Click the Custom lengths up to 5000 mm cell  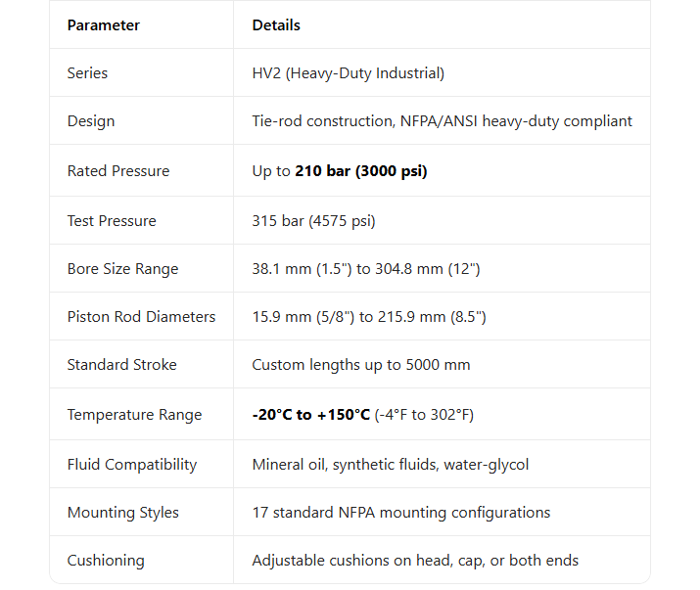360,365
